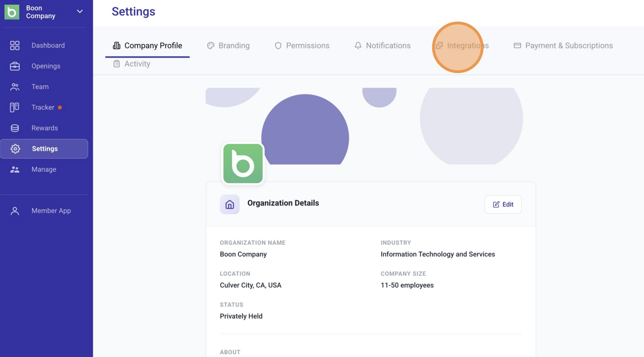Click the green Boon logo in sidebar header

coord(12,12)
